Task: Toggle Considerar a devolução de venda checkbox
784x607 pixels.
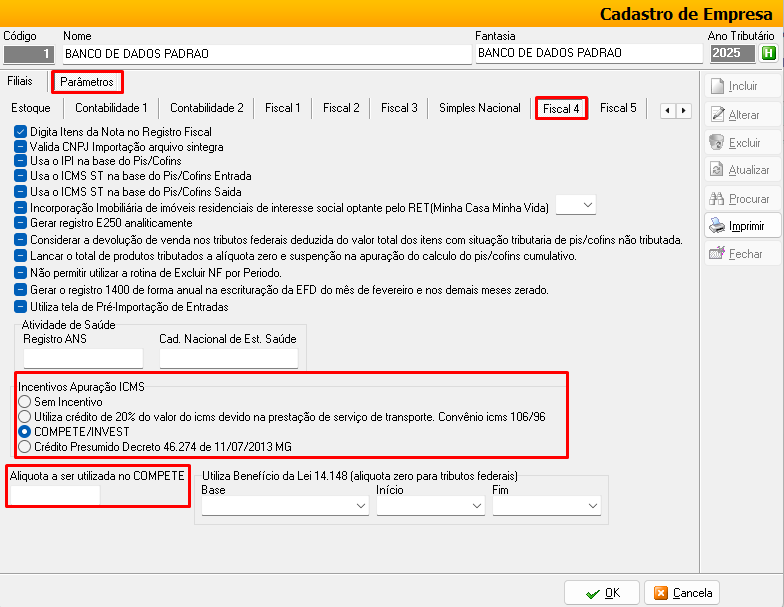Action: coord(20,240)
